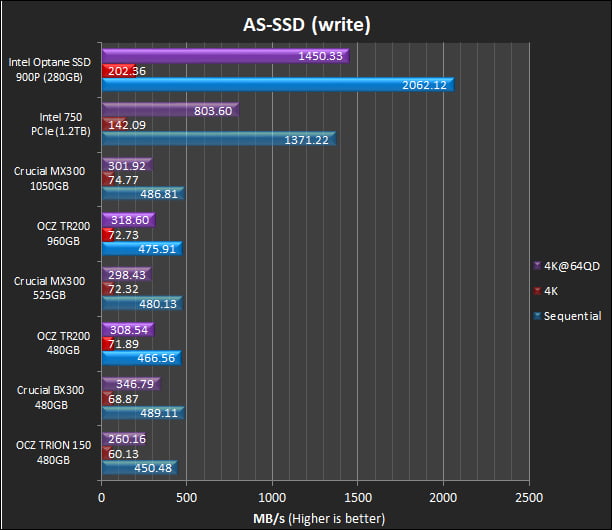Click the purple 4K@64QD legend swatch
The image size is (612, 530).
tap(537, 266)
